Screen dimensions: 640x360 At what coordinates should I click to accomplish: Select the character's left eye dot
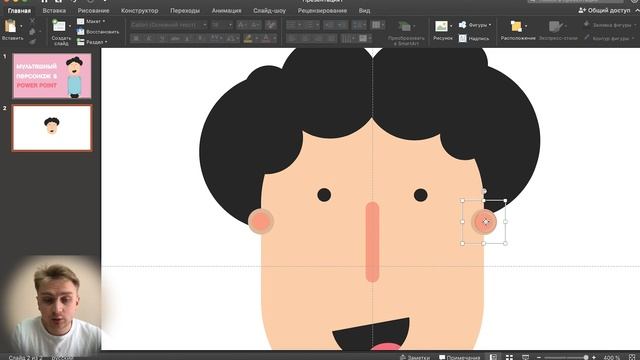click(324, 195)
